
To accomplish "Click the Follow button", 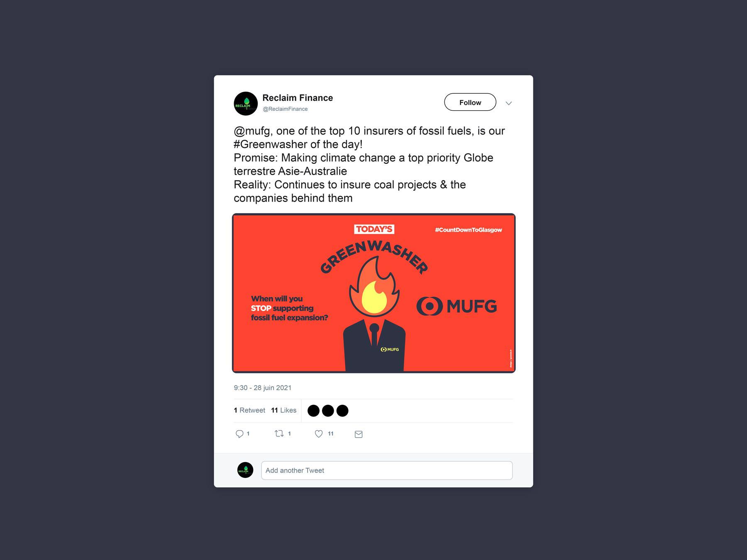I will (470, 102).
